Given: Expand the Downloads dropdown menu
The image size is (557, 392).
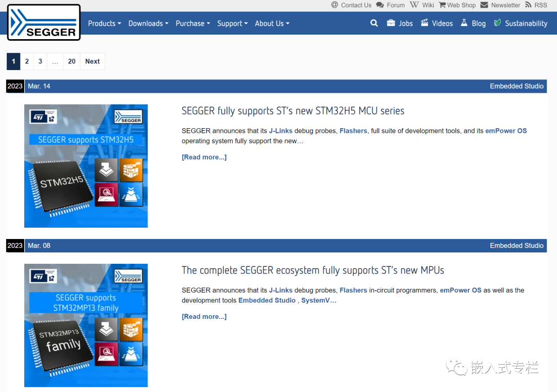Looking at the screenshot, I should (x=148, y=23).
